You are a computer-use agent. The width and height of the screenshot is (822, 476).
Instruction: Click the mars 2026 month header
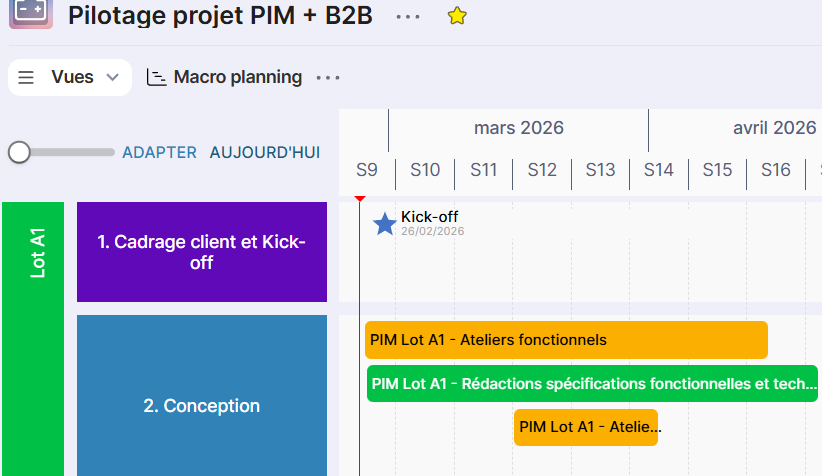518,128
